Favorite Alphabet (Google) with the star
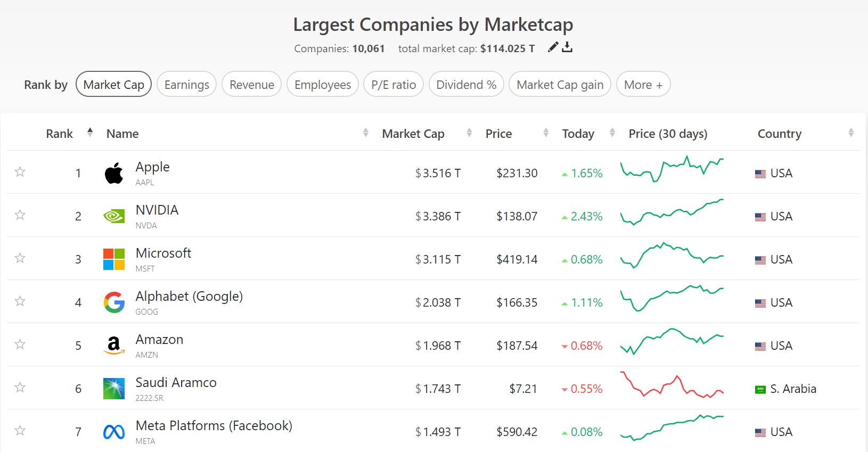Screen dimensions: 868x452 coord(20,301)
